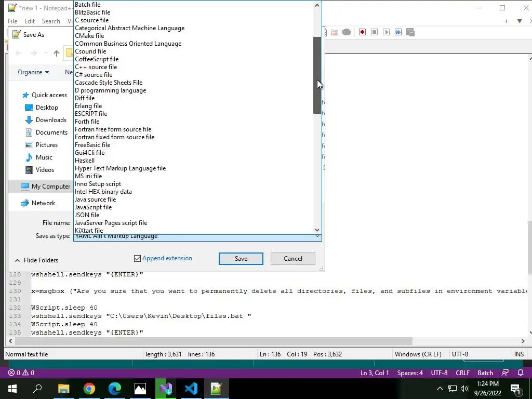This screenshot has width=532, height=399.
Task: Open taskbar search magnifier
Action: click(x=37, y=389)
